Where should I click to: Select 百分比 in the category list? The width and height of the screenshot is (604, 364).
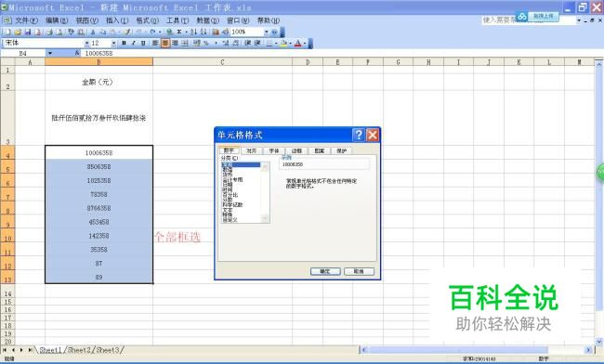pos(230,195)
